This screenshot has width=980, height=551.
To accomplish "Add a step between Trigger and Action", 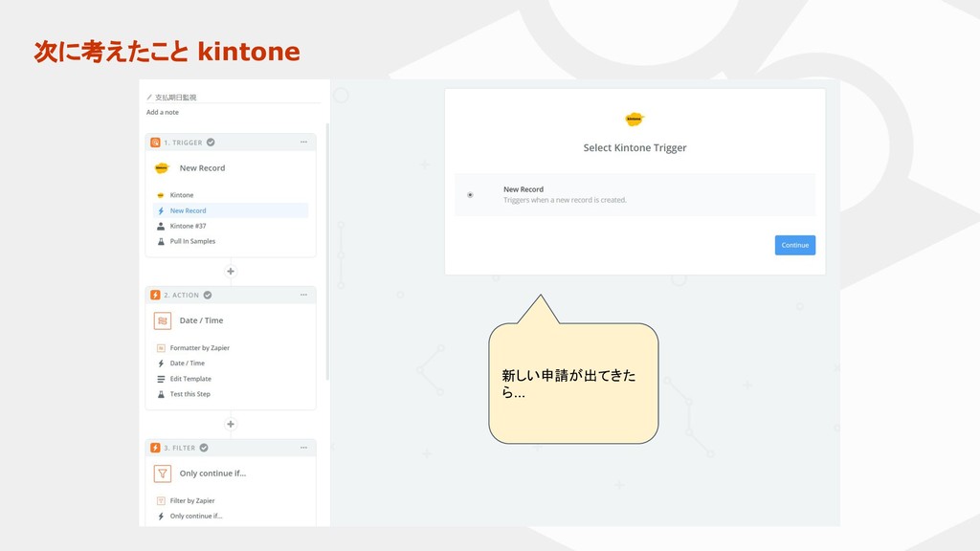I will pos(231,271).
